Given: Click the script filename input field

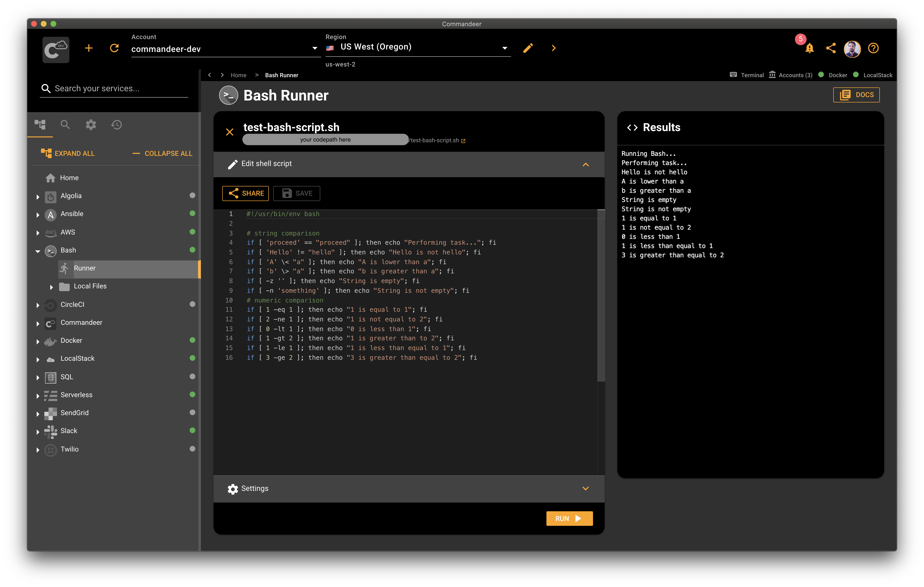Looking at the screenshot, I should (x=325, y=140).
